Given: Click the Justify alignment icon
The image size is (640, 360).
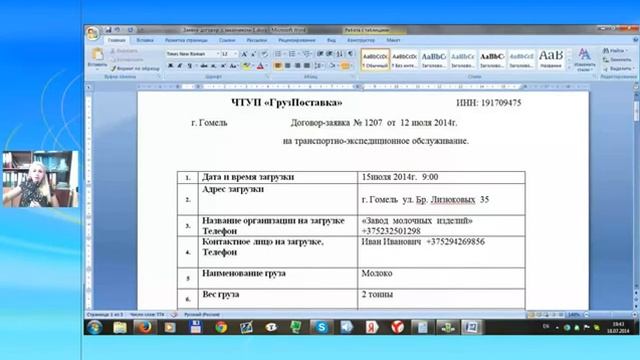Looking at the screenshot, I should 307,66.
